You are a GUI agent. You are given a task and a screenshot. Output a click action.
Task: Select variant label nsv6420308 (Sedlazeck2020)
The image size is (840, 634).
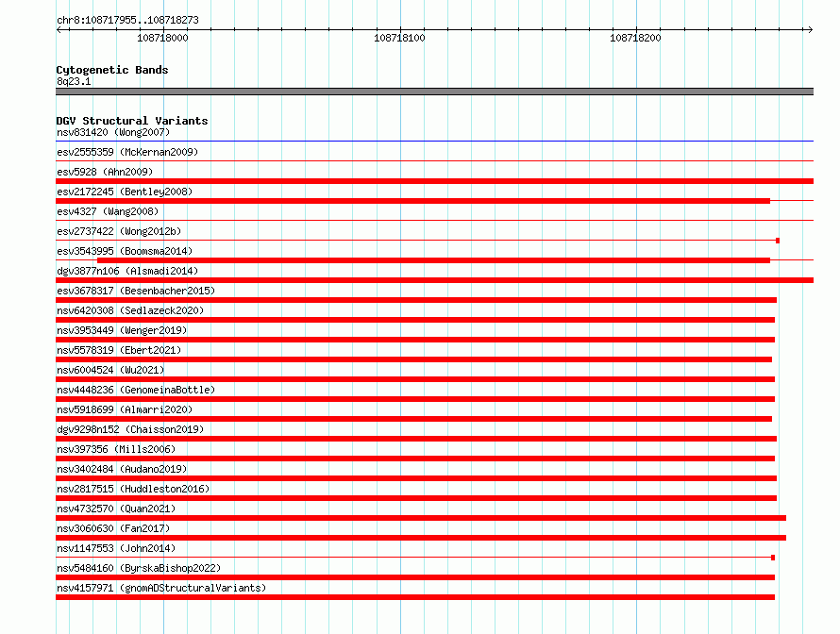(x=130, y=310)
